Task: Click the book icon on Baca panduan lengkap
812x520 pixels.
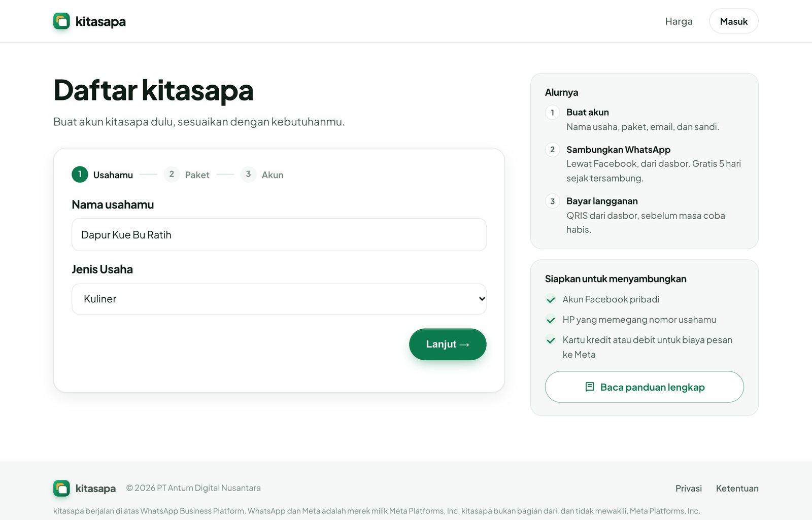Action: (589, 387)
